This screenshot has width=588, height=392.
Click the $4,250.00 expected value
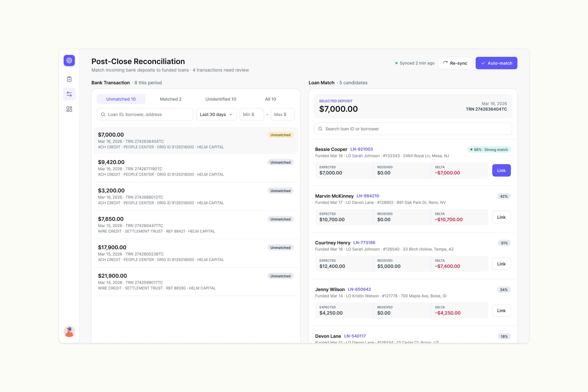click(331, 313)
